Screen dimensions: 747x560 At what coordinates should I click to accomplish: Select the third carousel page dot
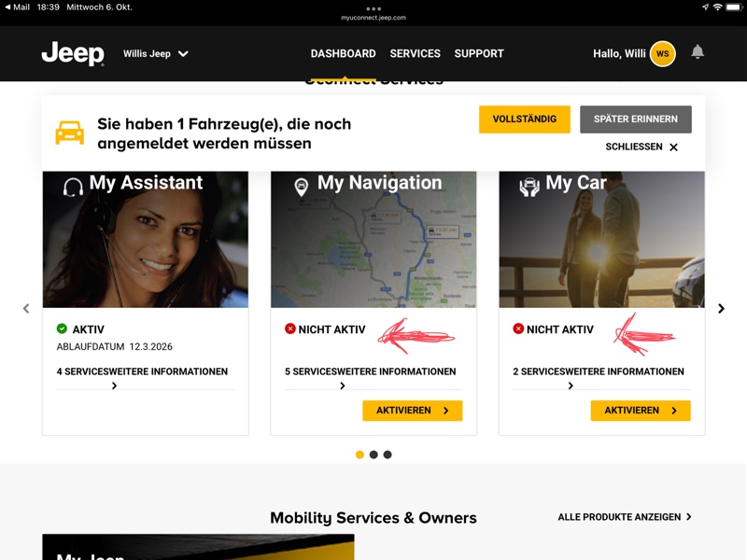[388, 455]
